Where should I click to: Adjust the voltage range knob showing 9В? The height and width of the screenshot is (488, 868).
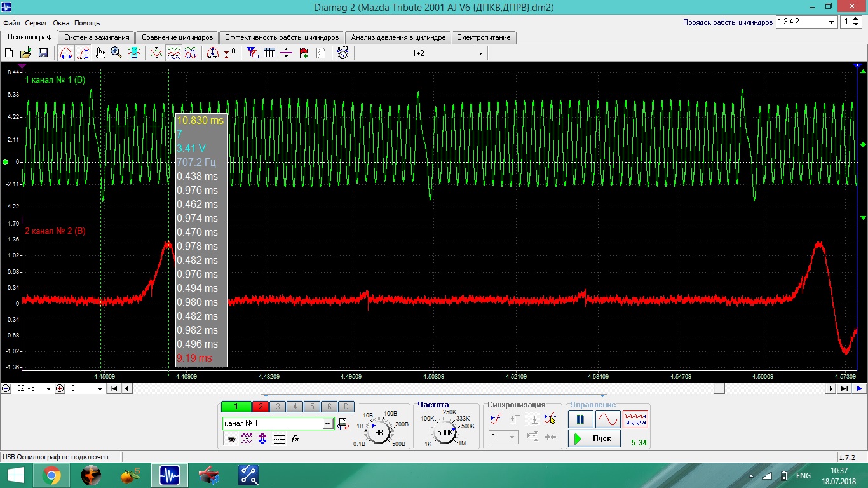379,432
